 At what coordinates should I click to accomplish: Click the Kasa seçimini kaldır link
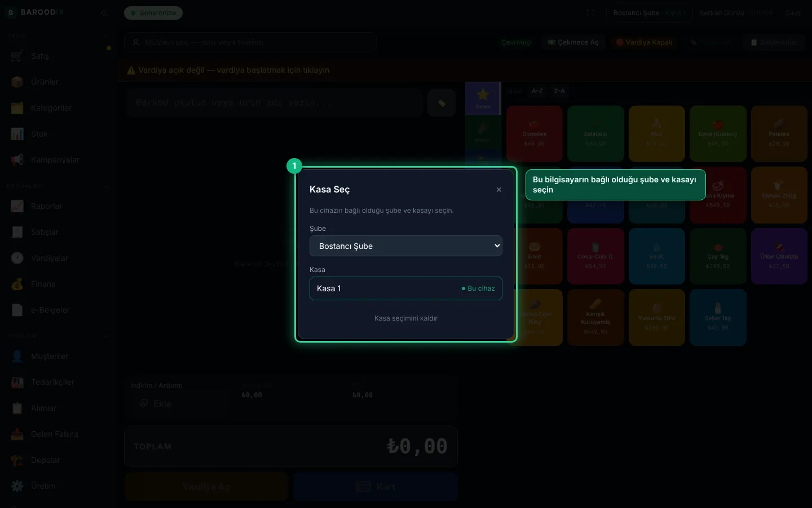point(406,318)
